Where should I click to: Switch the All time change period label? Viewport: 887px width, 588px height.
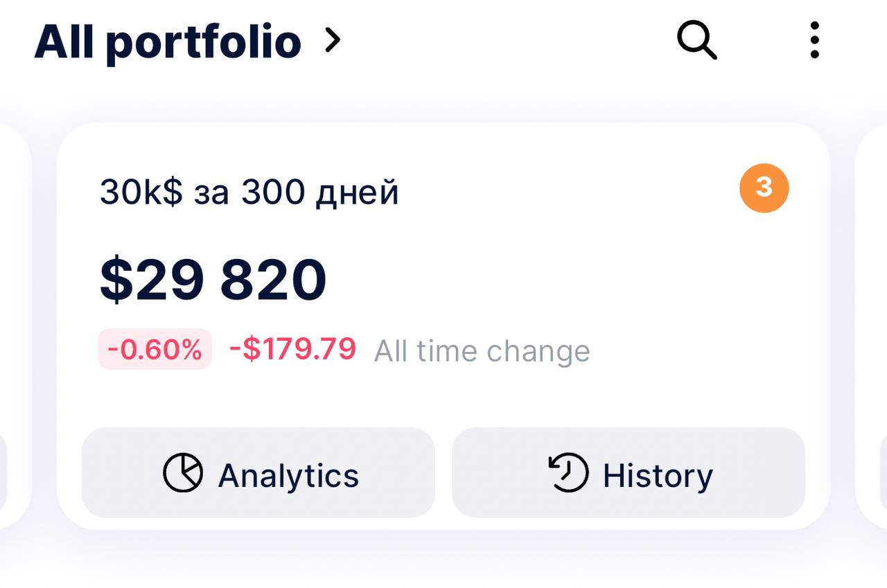click(482, 351)
